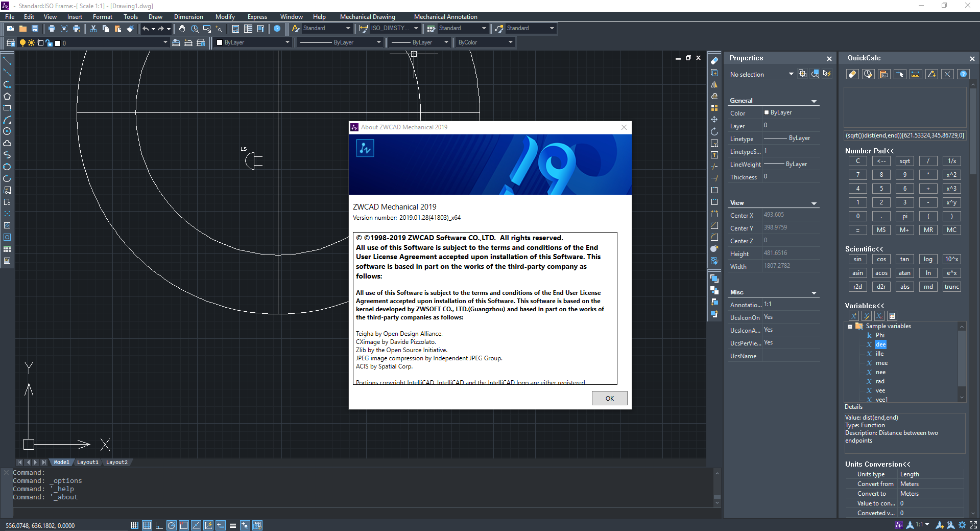
Task: Select the Erase tool in modify toolbar
Action: 714,61
